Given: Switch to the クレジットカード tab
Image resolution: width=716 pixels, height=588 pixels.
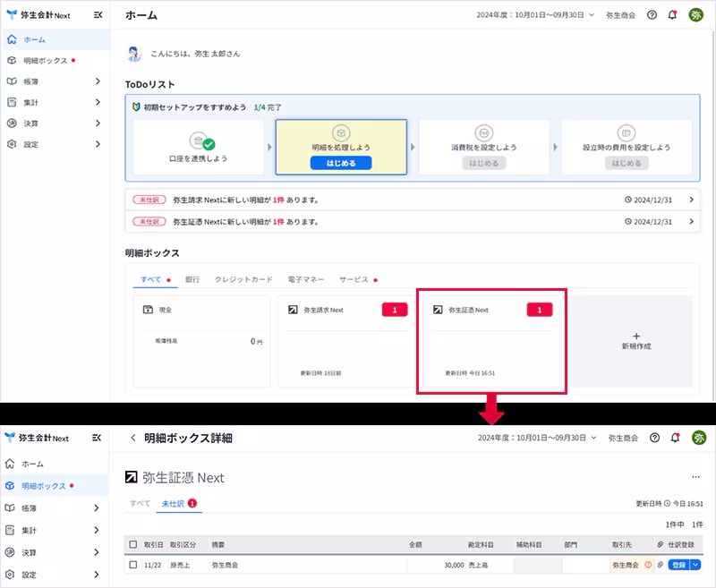Looking at the screenshot, I should [243, 279].
